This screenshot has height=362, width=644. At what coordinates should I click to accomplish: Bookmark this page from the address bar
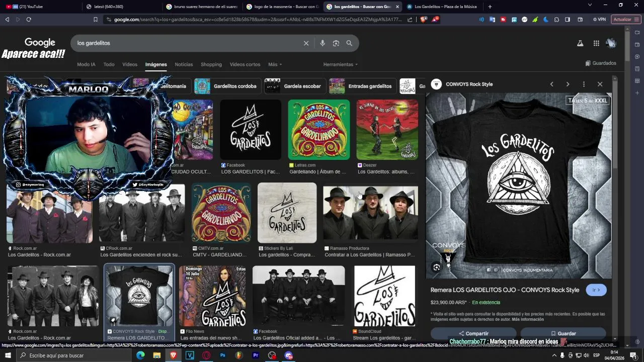point(96,19)
